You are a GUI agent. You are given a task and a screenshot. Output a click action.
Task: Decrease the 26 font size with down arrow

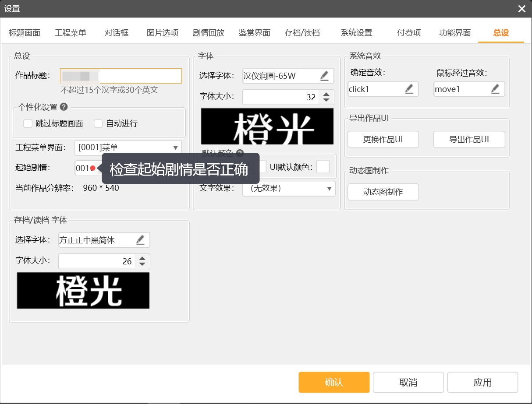coord(142,264)
